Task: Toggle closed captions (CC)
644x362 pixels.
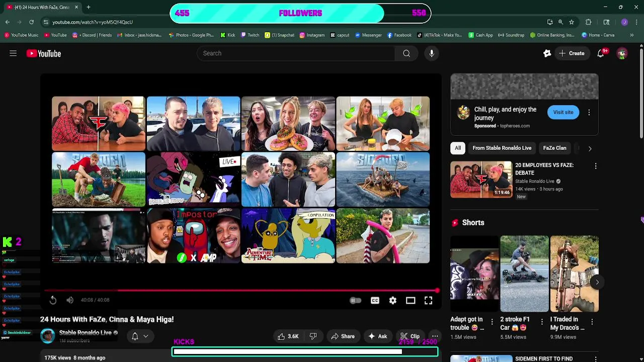Action: point(375,300)
